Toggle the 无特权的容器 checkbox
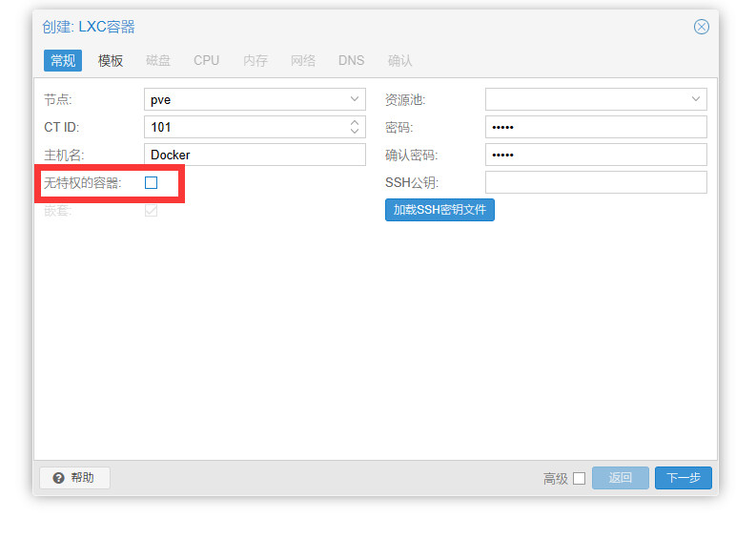Viewport: 756px width, 560px height. 151,183
